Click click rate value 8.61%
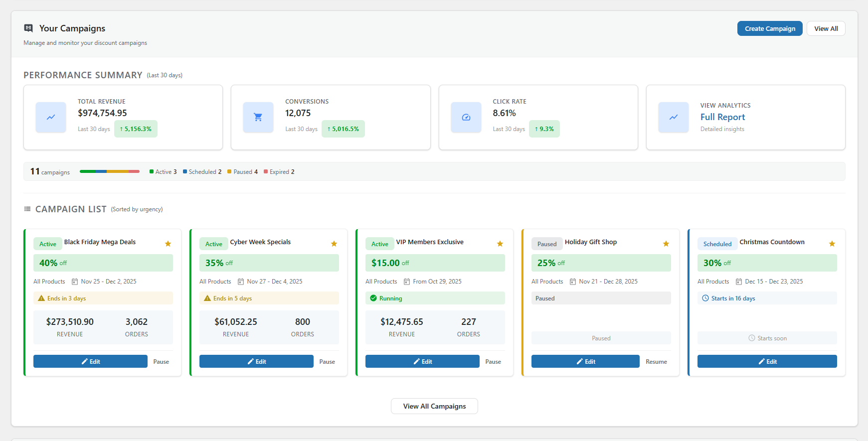The width and height of the screenshot is (868, 441). [x=505, y=113]
